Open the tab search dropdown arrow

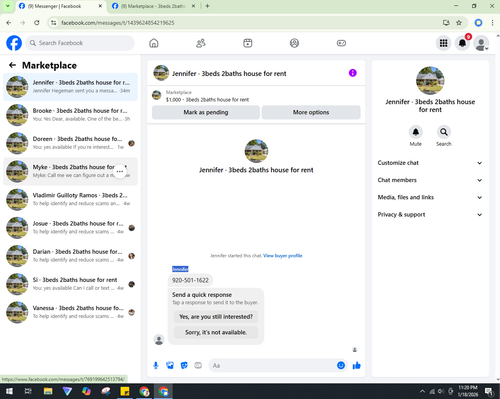[8, 6]
